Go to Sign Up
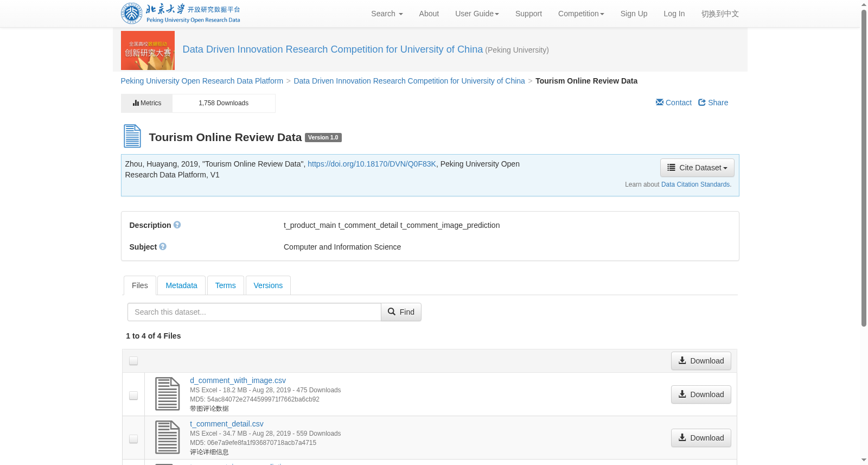Screen dimensions: 868x465 634,14
